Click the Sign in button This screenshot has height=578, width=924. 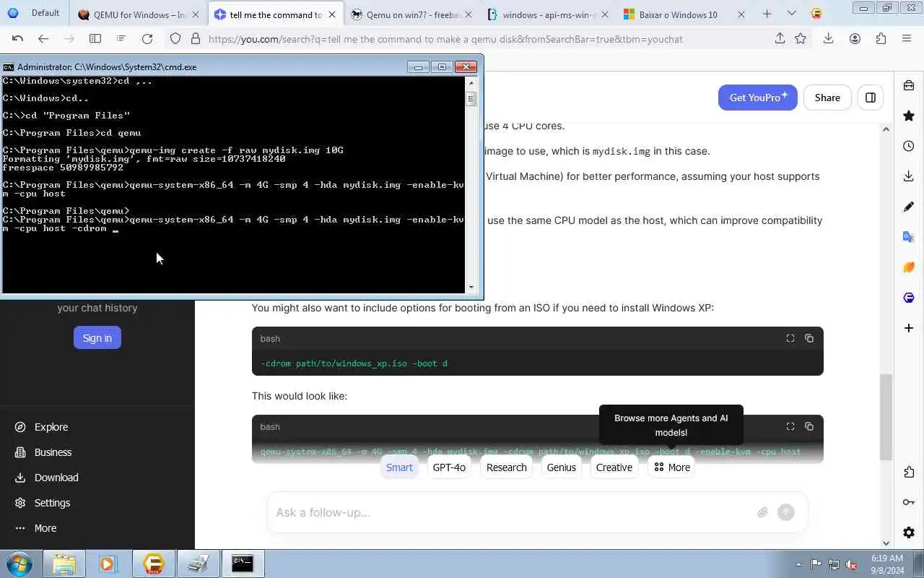97,338
